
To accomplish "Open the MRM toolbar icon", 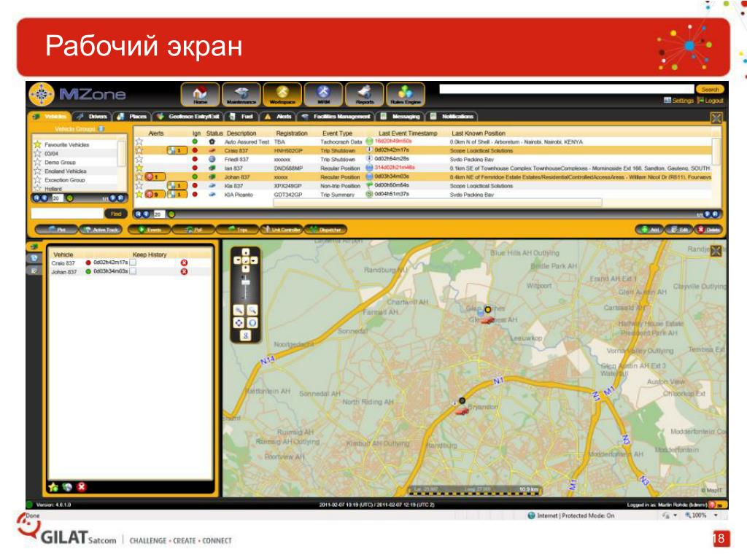I will (323, 94).
